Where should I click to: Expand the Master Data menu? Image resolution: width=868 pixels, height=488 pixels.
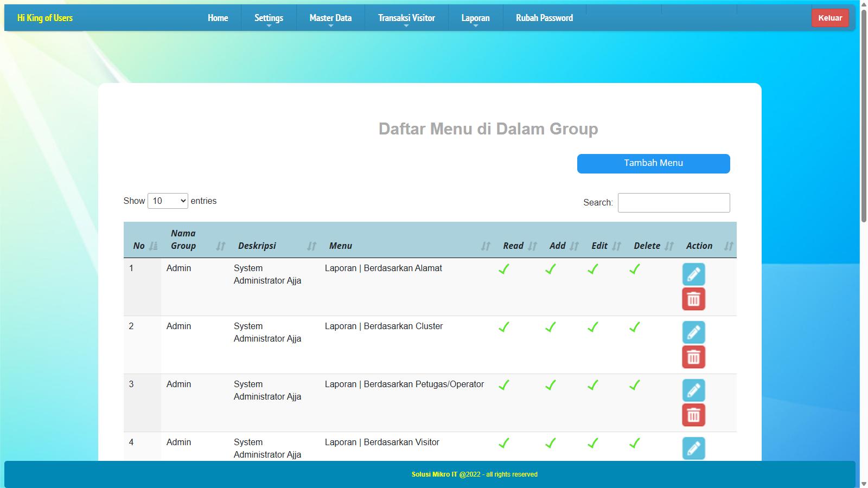(330, 18)
